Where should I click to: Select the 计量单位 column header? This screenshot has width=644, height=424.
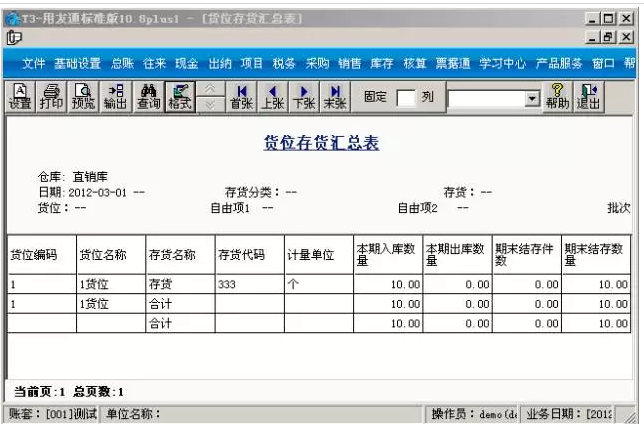pos(319,255)
